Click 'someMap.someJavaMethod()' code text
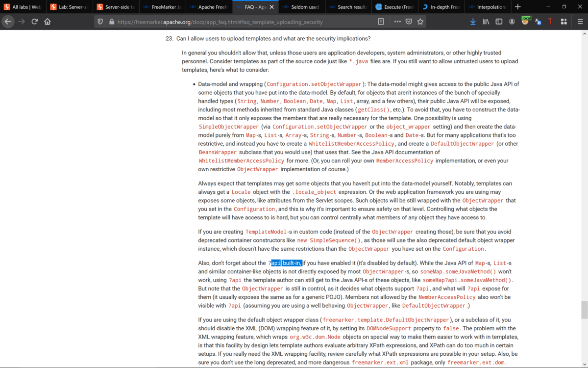The height and width of the screenshot is (368, 588). tap(459, 271)
